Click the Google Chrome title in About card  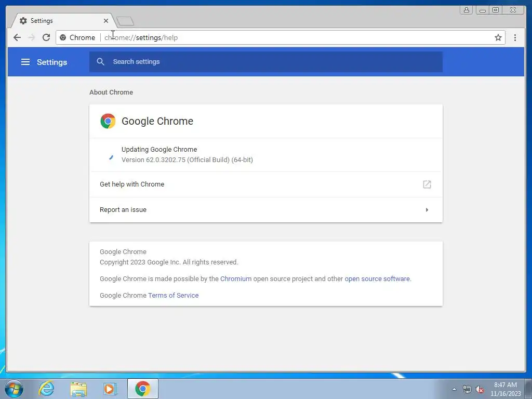click(157, 121)
